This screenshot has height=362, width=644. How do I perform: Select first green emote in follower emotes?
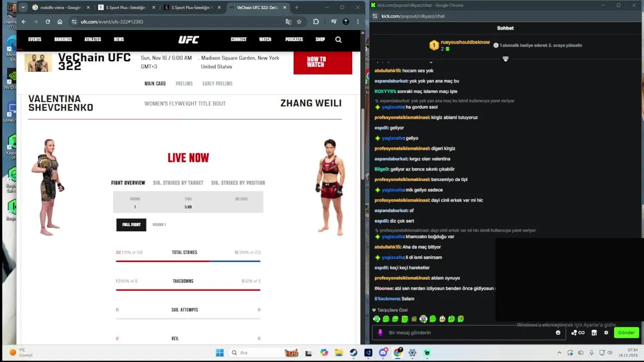point(376,319)
